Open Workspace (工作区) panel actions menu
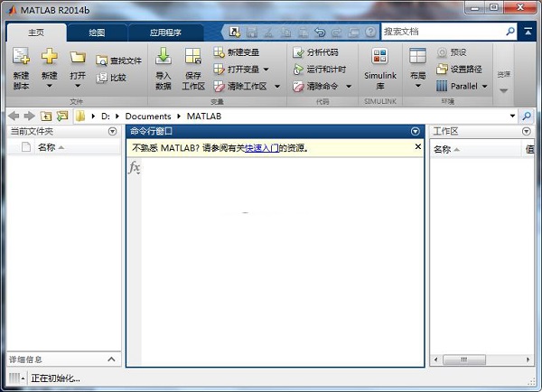Image resolution: width=542 pixels, height=392 pixels. (x=526, y=131)
